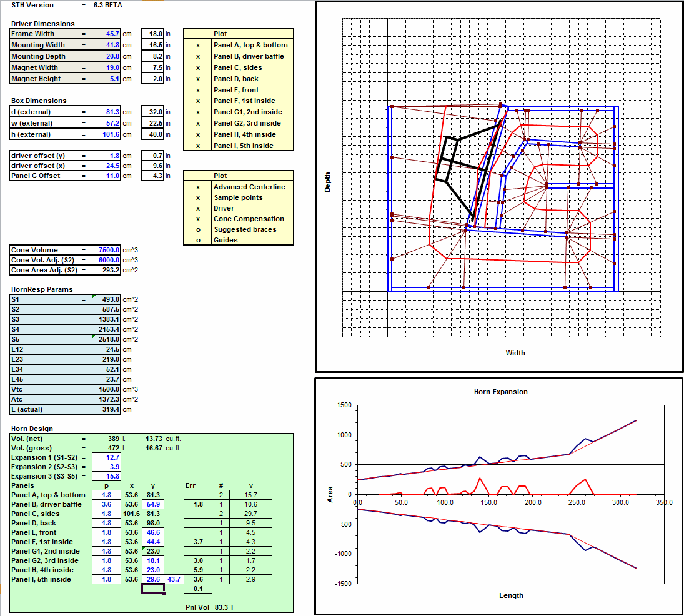
Task: Select the Cone Volume value 7500.0
Action: 106,250
